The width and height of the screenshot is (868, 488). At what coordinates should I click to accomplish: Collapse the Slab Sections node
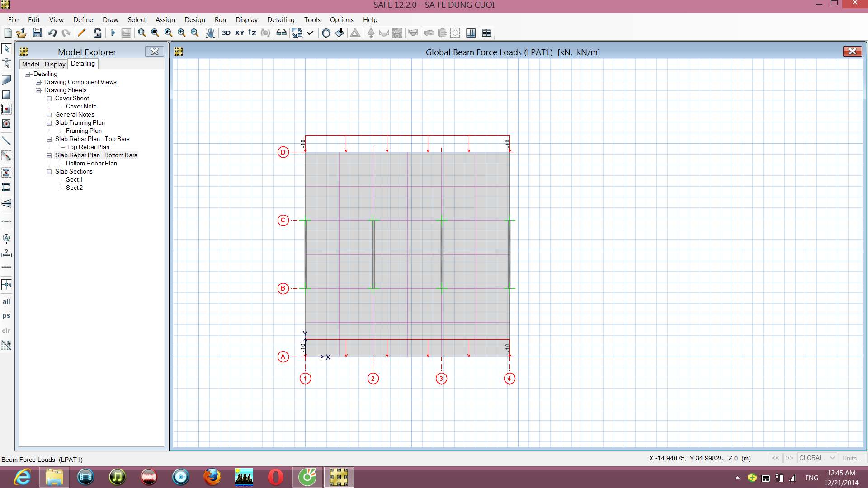(x=49, y=172)
